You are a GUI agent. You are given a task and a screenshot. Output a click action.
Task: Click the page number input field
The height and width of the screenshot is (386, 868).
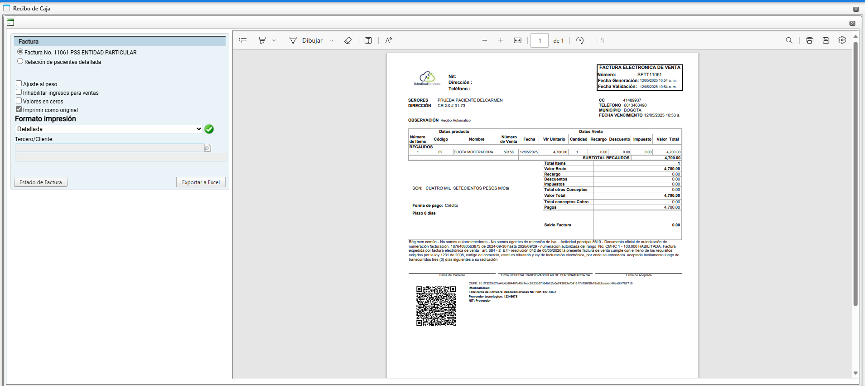pyautogui.click(x=539, y=40)
